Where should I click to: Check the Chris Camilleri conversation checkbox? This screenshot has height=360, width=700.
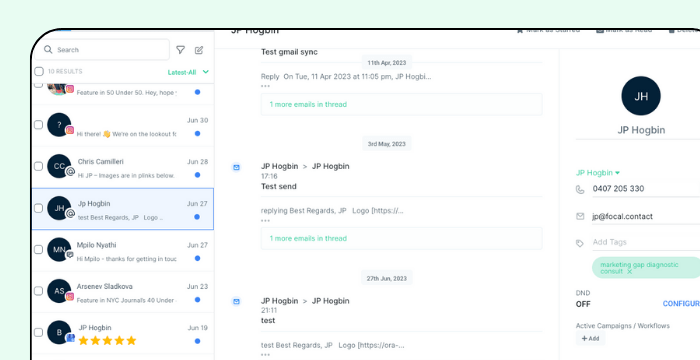[x=38, y=166]
